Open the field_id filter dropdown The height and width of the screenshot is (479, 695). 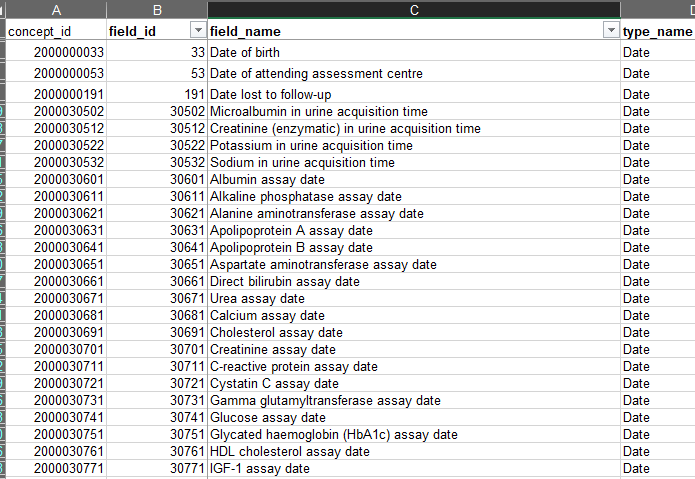click(198, 30)
